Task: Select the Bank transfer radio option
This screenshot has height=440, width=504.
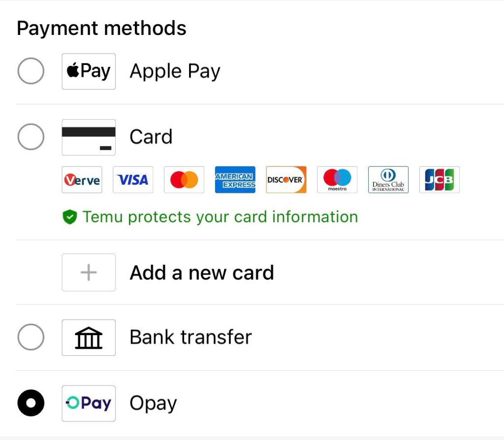Action: point(31,337)
